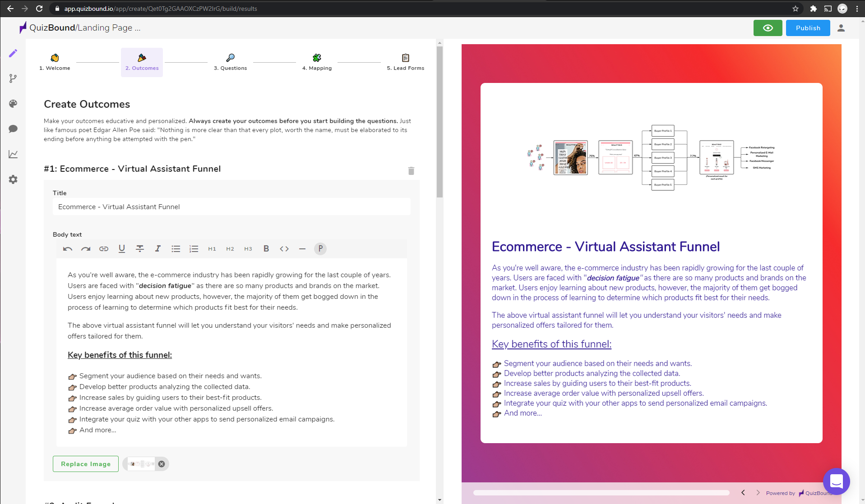Click the pencil edit icon in sidebar
Screen dimensions: 865x504
pos(13,53)
